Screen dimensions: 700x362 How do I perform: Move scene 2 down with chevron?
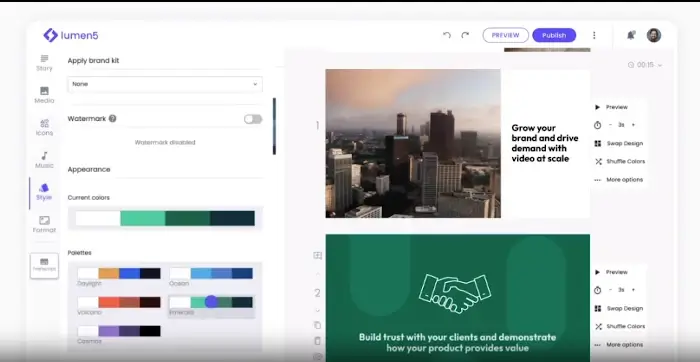tap(317, 310)
